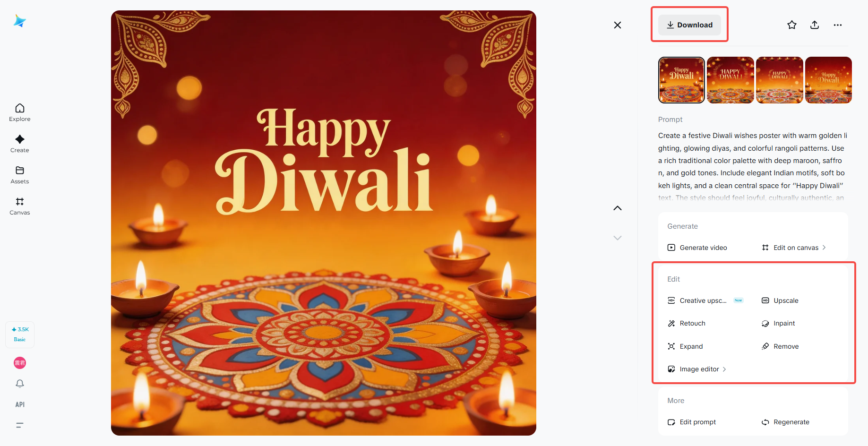Go to previous image with up chevron
Viewport: 868px width, 446px height.
click(618, 208)
